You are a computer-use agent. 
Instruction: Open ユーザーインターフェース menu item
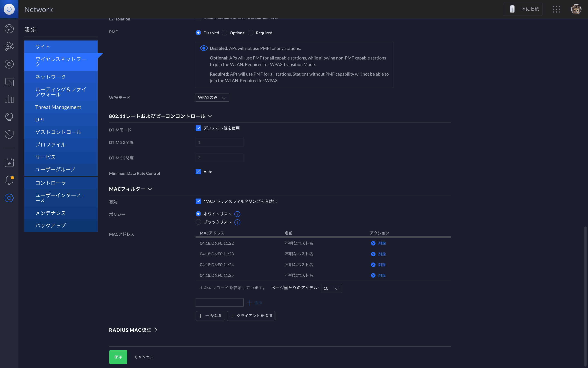(61, 198)
